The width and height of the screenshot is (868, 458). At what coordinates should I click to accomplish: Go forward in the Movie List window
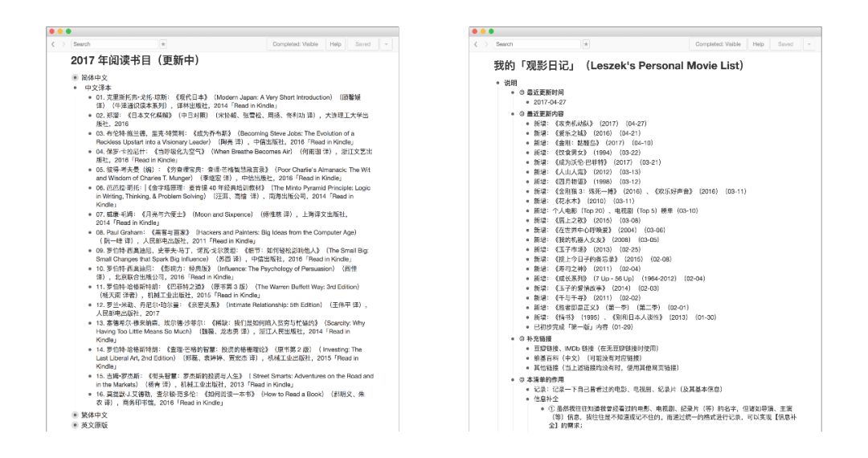486,44
